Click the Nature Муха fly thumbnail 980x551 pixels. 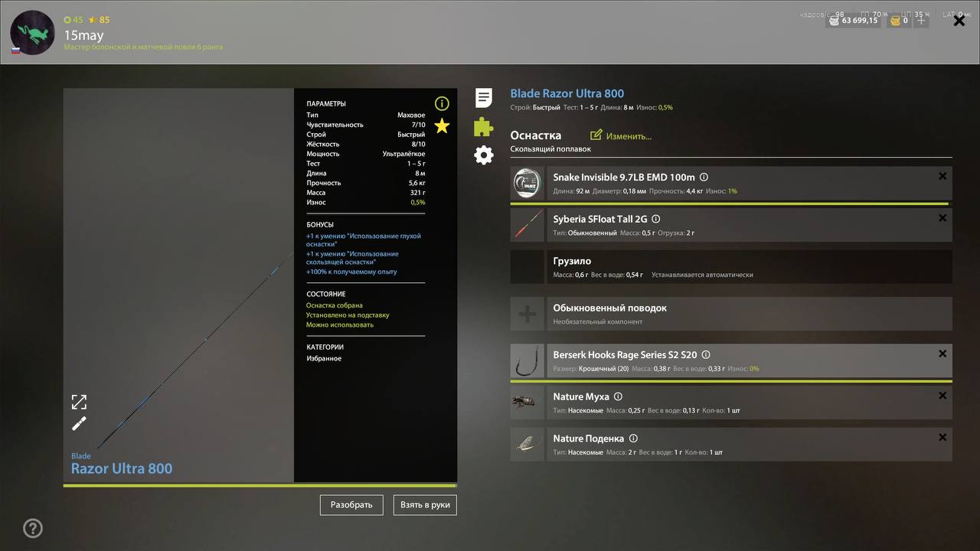(x=528, y=403)
